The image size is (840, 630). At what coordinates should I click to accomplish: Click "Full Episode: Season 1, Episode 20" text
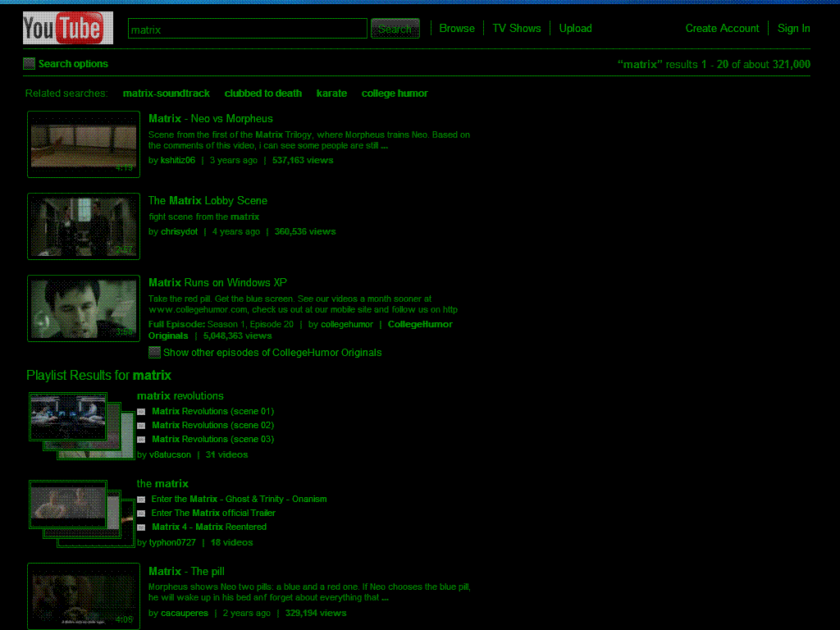(x=221, y=324)
